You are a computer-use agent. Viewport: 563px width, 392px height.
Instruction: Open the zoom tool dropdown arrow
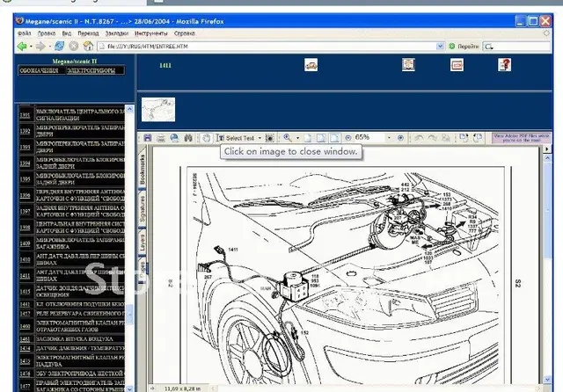pyautogui.click(x=297, y=138)
